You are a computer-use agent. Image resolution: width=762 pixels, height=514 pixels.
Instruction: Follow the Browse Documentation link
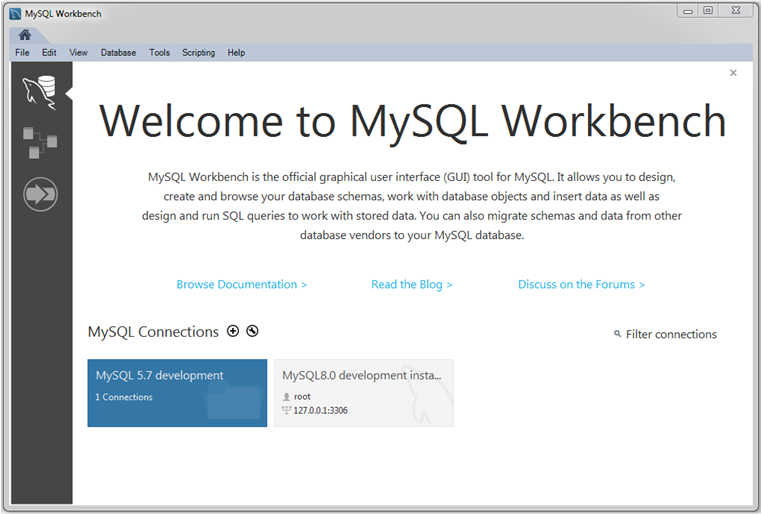point(241,285)
